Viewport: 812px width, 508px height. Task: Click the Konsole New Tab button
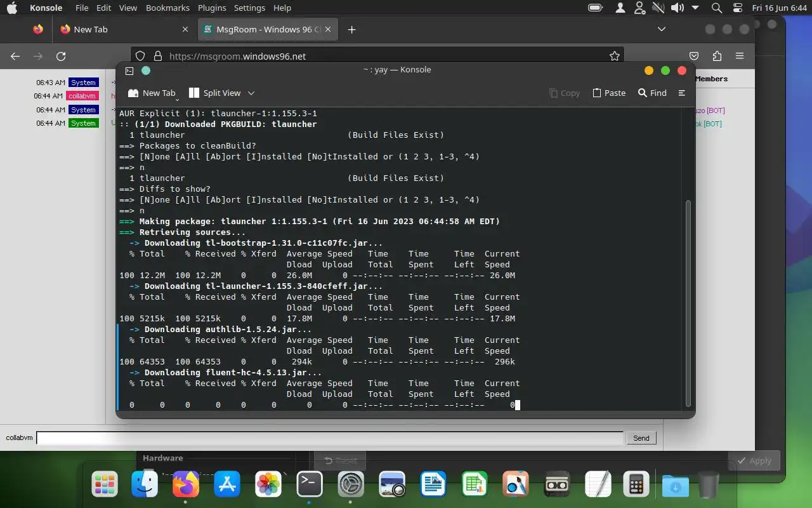151,93
